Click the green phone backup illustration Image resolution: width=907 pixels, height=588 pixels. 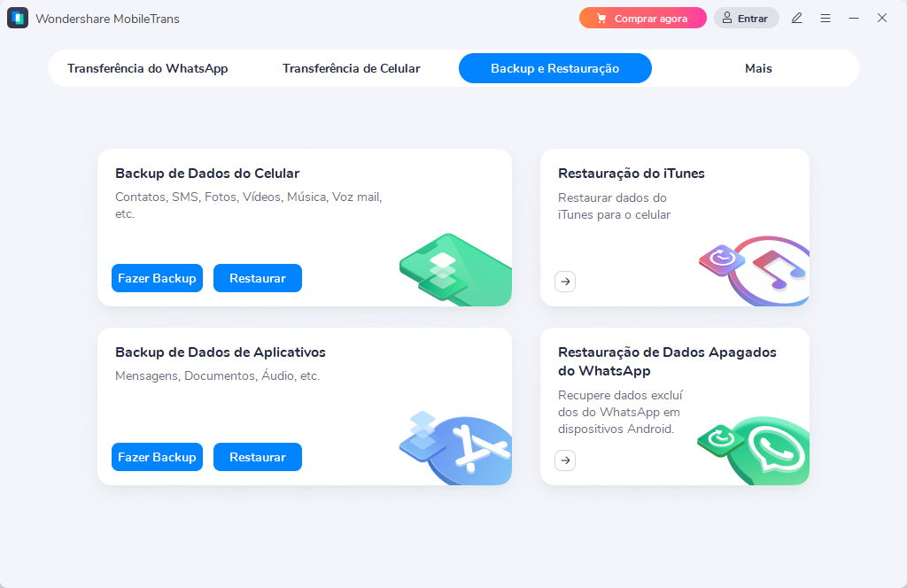pyautogui.click(x=456, y=269)
